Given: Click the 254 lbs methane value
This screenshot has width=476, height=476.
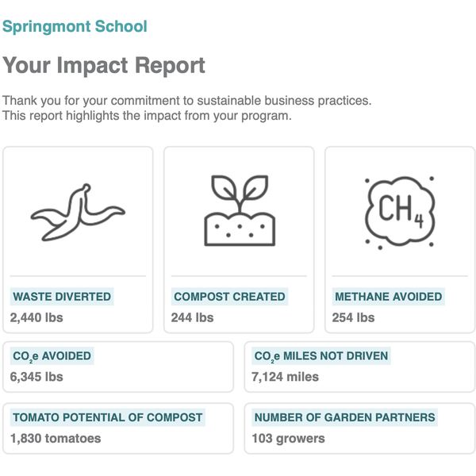Looking at the screenshot, I should coord(353,317).
